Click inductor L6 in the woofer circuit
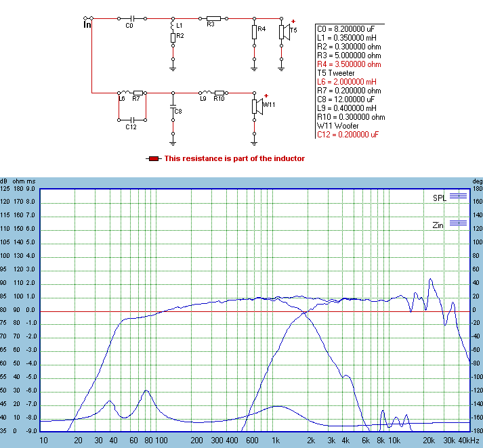This screenshot has width=483, height=448. click(x=124, y=92)
